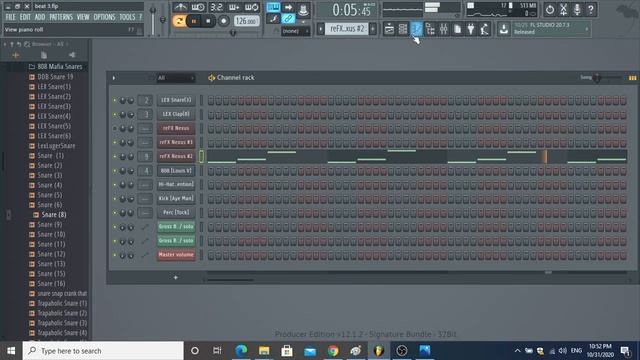The height and width of the screenshot is (360, 640).
Task: Show hidden system tray icons
Action: point(517,351)
